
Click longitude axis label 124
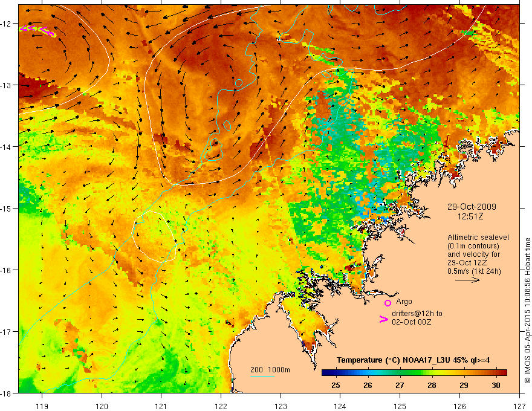(340, 406)
